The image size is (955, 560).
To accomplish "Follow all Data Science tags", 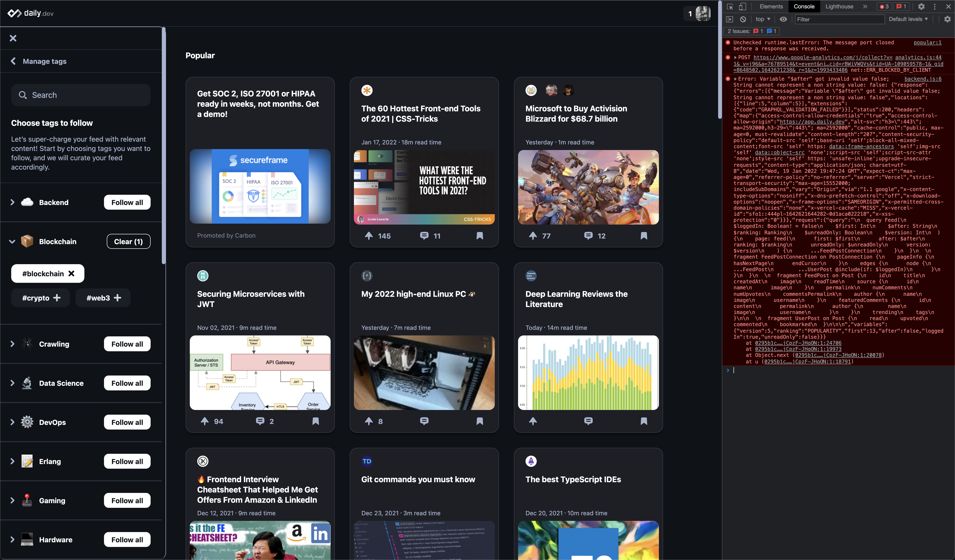I will click(127, 383).
